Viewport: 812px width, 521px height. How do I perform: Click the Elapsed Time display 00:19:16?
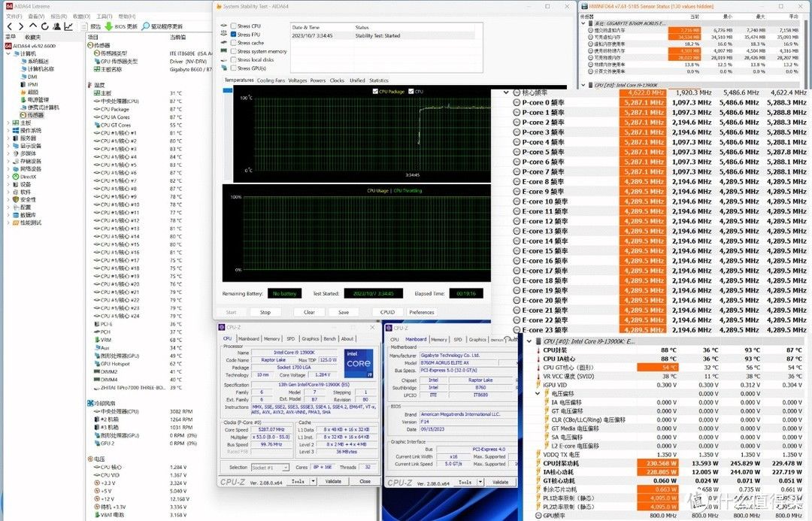(x=466, y=294)
